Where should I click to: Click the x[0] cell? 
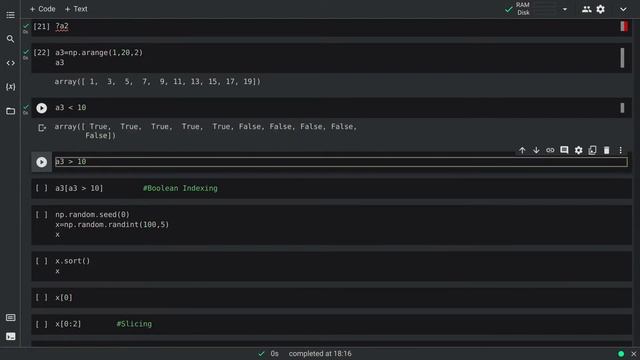click(x=331, y=298)
